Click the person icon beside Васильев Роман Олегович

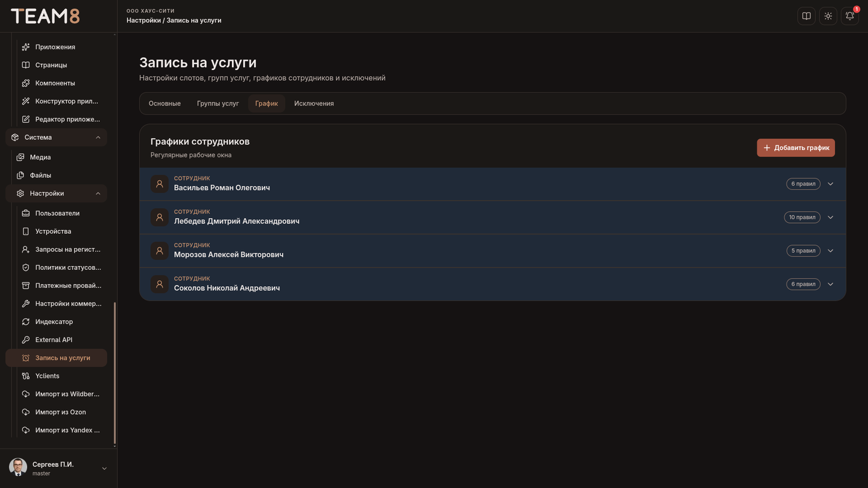coord(160,184)
